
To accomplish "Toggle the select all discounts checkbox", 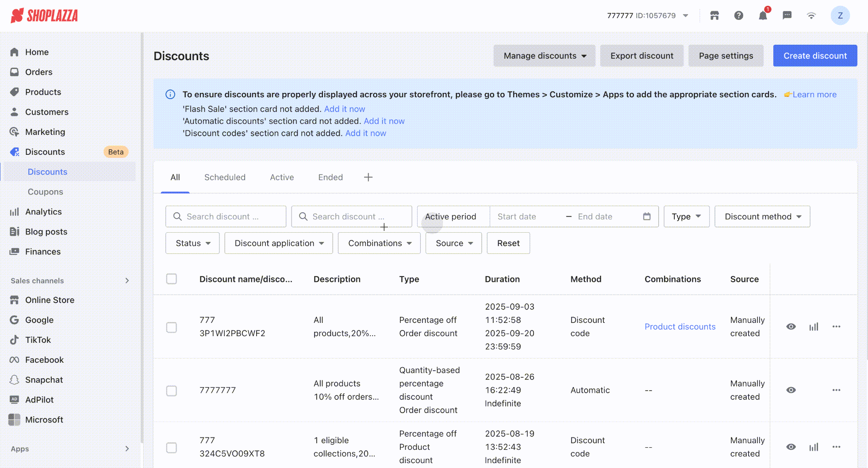I will [x=172, y=279].
